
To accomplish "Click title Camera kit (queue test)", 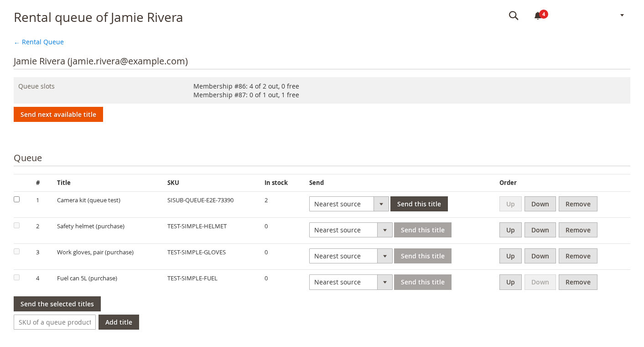I will (x=88, y=200).
